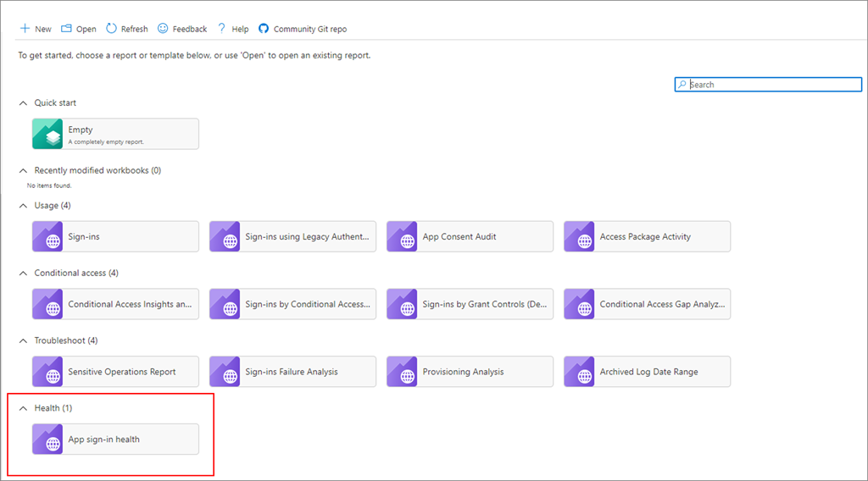
Task: Open the Sensitive Operations Report template
Action: 115,372
